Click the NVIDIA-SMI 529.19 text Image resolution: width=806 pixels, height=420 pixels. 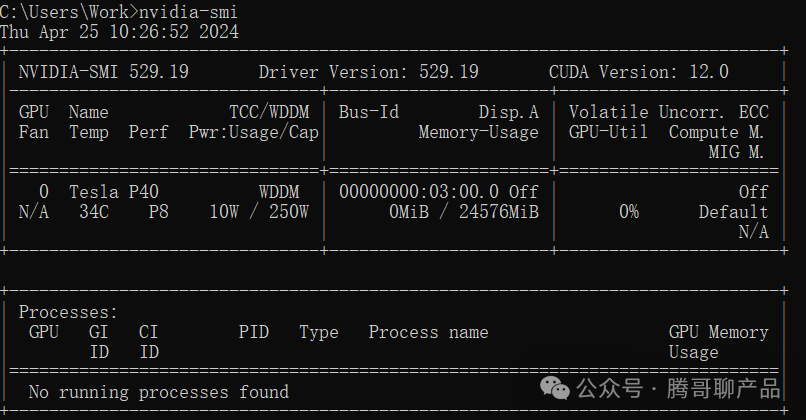tap(104, 71)
